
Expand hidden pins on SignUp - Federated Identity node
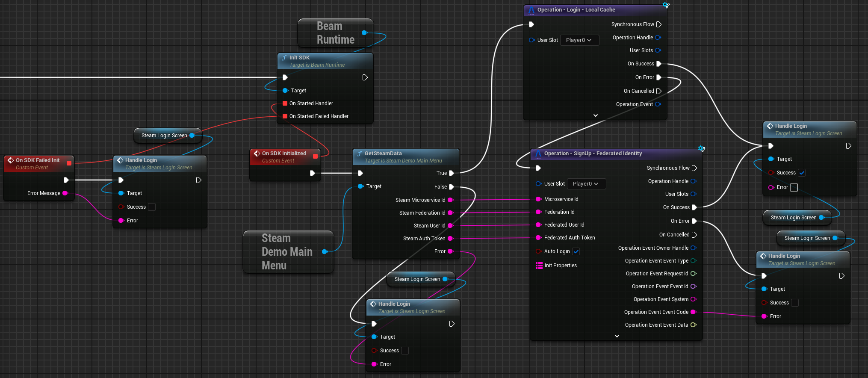pos(617,336)
